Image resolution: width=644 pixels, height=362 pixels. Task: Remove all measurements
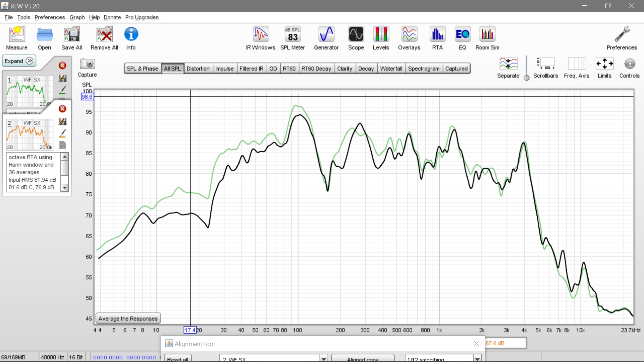point(104,38)
